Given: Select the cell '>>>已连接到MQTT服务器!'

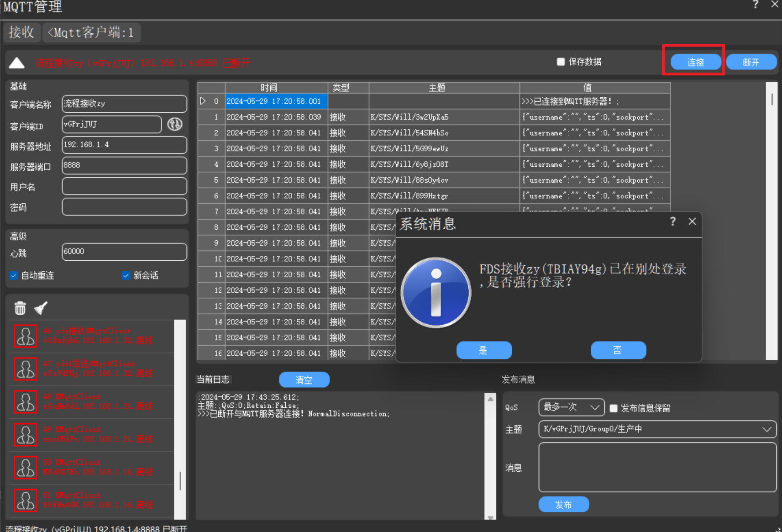Looking at the screenshot, I should 595,101.
